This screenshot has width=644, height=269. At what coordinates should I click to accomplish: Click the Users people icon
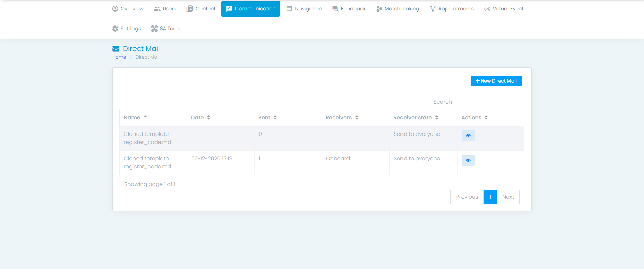pyautogui.click(x=157, y=9)
